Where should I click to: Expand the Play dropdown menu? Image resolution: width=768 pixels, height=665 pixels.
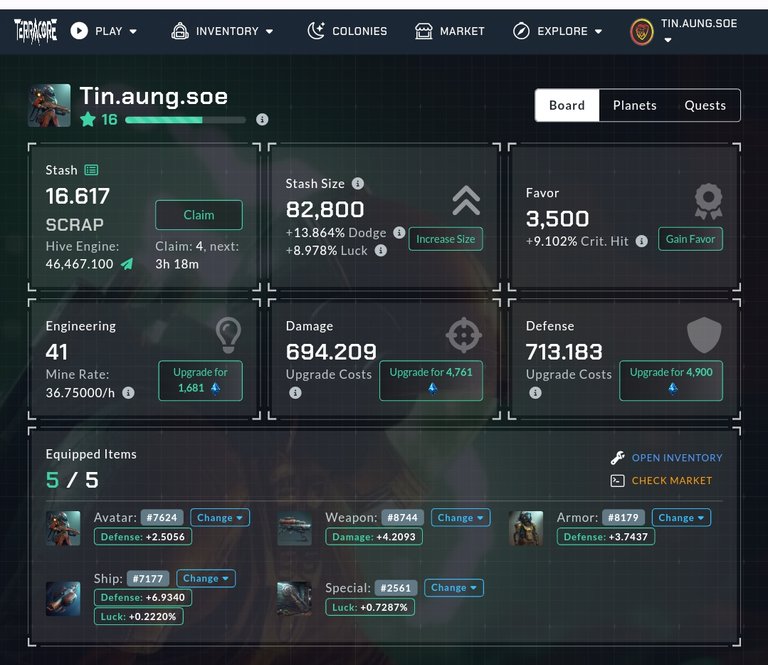(x=133, y=31)
